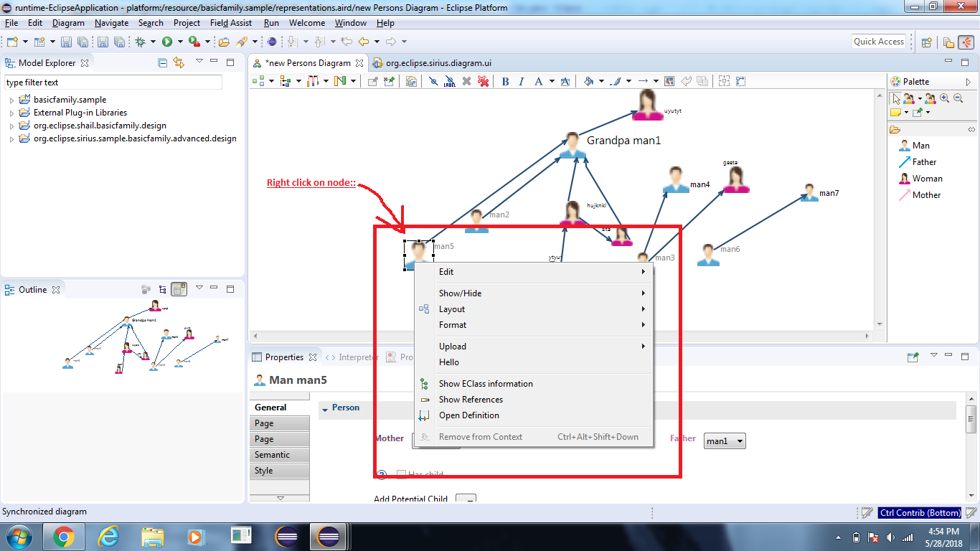Click the Debug bug icon
Image resolution: width=980 pixels, height=551 pixels.
coord(141,42)
